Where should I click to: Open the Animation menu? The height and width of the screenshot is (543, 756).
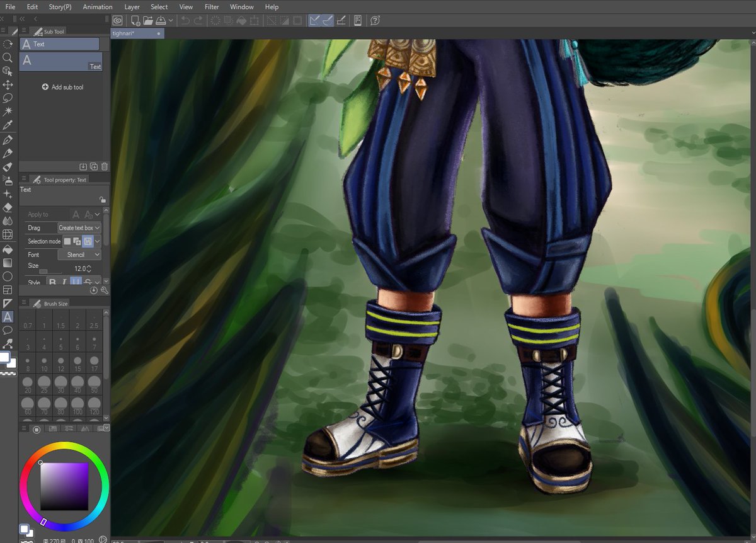tap(98, 7)
